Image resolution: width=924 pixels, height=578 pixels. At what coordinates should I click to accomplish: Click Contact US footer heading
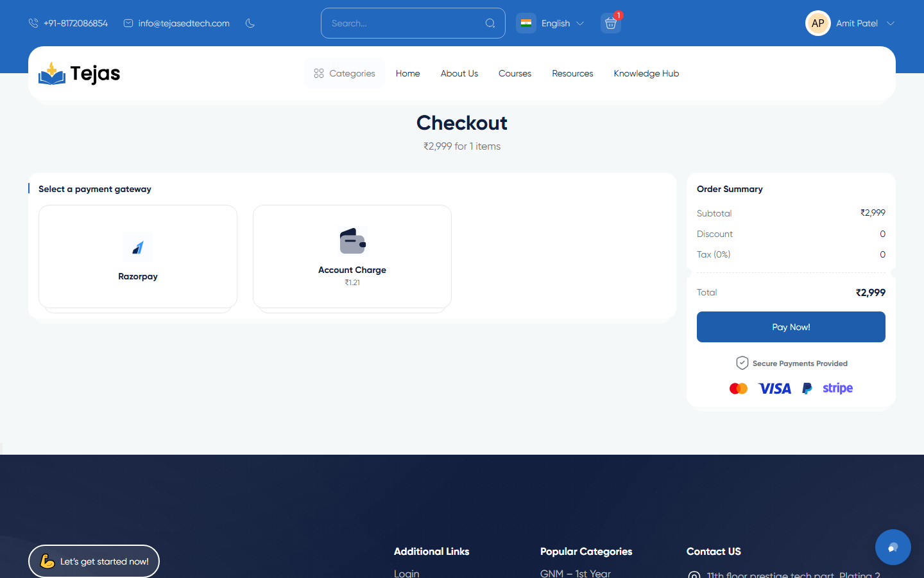pyautogui.click(x=714, y=551)
